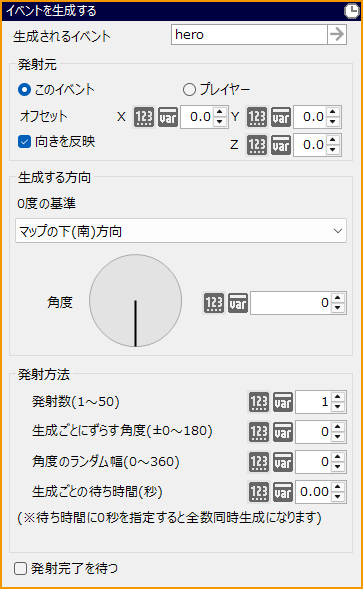Click the clock icon in the title bar
This screenshot has width=363, height=589.
point(352,11)
